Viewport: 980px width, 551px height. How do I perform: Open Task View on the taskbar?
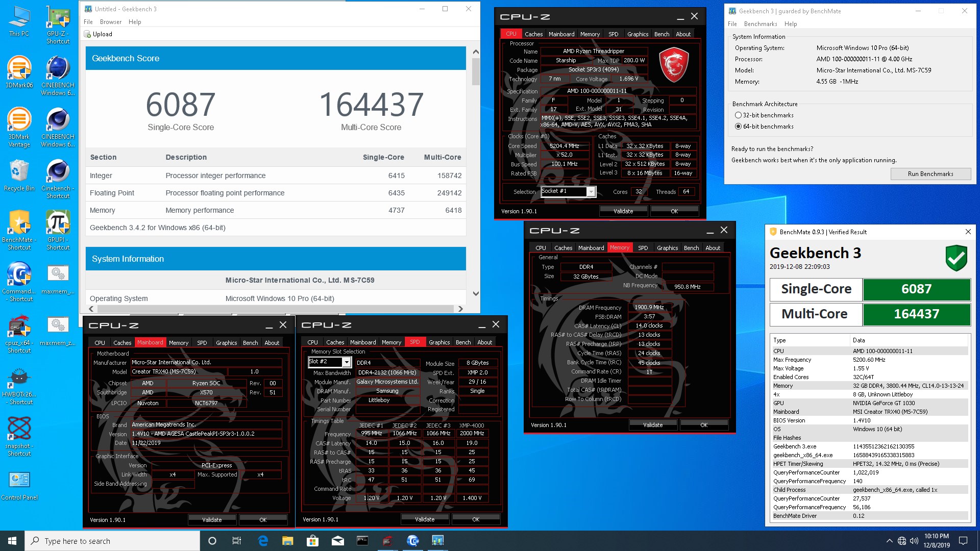click(x=237, y=541)
